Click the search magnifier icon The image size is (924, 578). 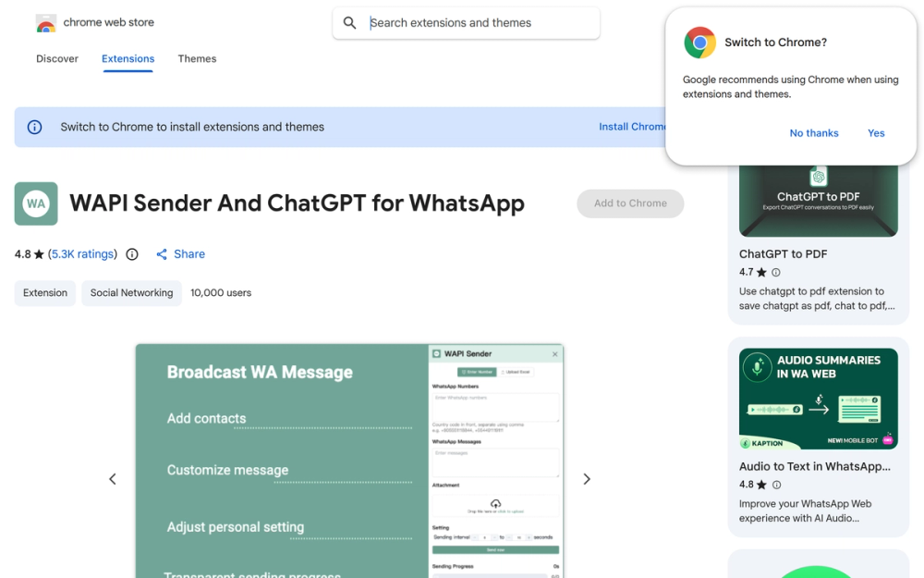[349, 22]
